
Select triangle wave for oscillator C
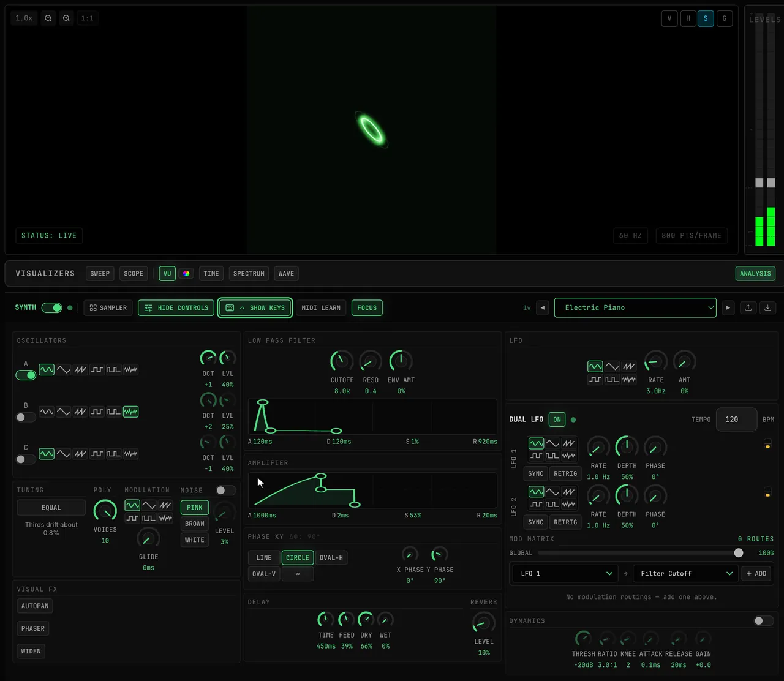point(63,454)
